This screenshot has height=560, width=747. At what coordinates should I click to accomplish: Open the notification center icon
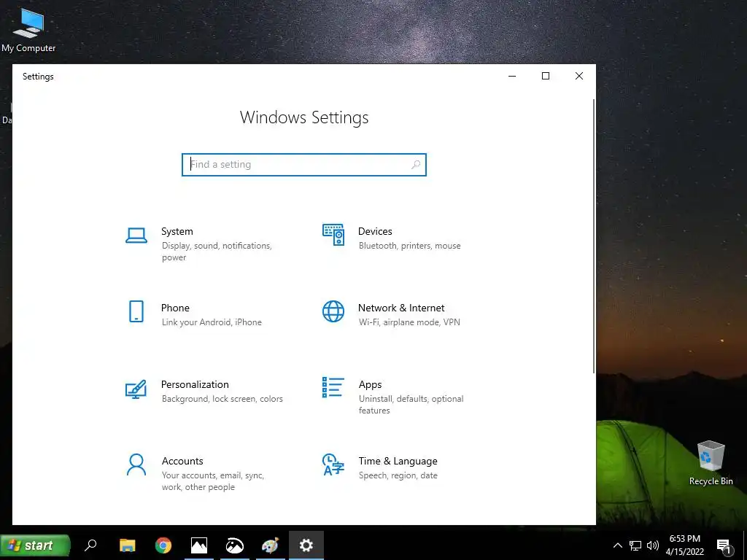[x=724, y=546]
